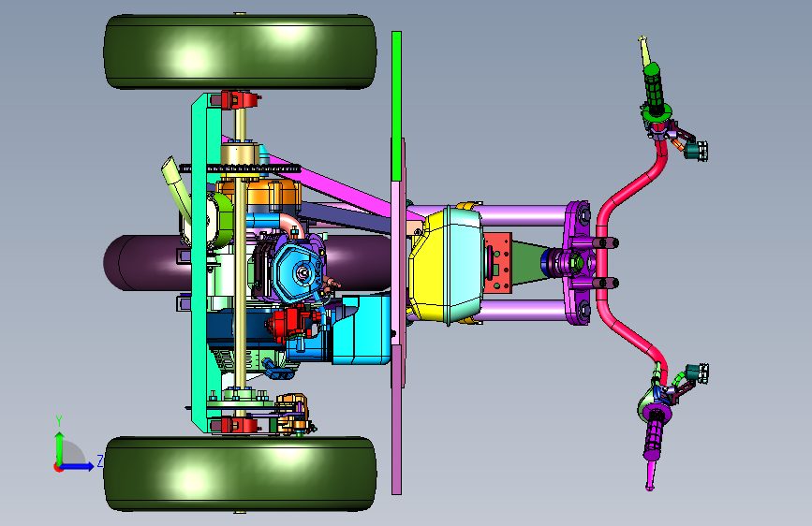Pick the upper green handlebar grip
This screenshot has width=812, height=526.
(654, 89)
